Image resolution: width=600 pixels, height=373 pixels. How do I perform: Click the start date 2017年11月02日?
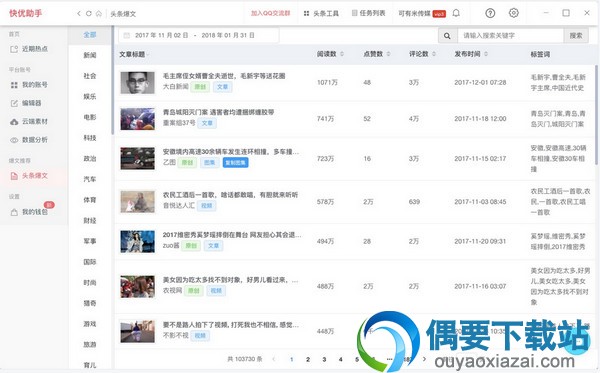tap(161, 35)
